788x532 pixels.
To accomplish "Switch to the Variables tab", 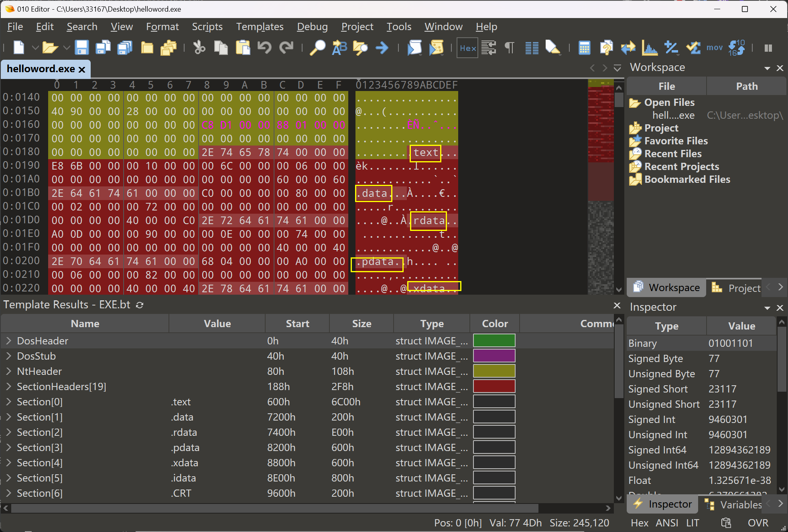I will 733,504.
